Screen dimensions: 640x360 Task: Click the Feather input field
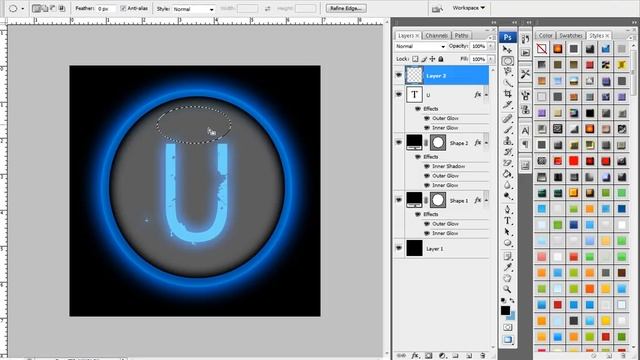pyautogui.click(x=106, y=9)
